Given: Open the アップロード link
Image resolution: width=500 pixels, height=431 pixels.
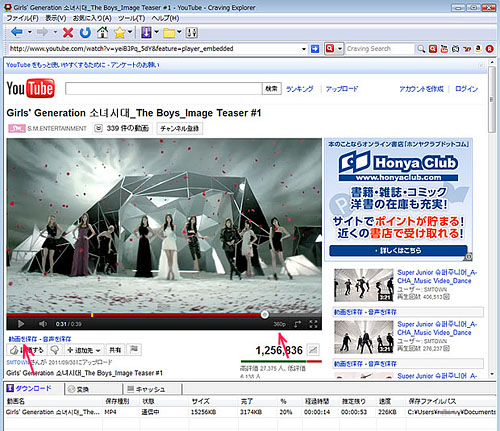Looking at the screenshot, I should click(342, 89).
